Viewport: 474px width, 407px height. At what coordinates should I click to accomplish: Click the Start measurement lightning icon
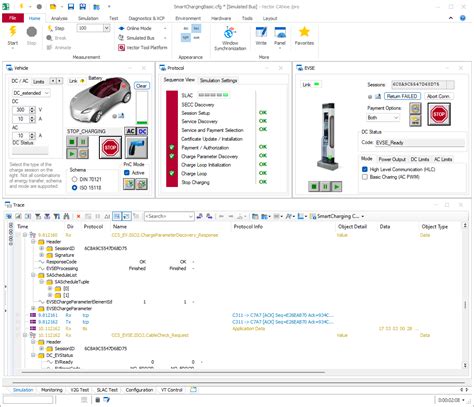[13, 32]
